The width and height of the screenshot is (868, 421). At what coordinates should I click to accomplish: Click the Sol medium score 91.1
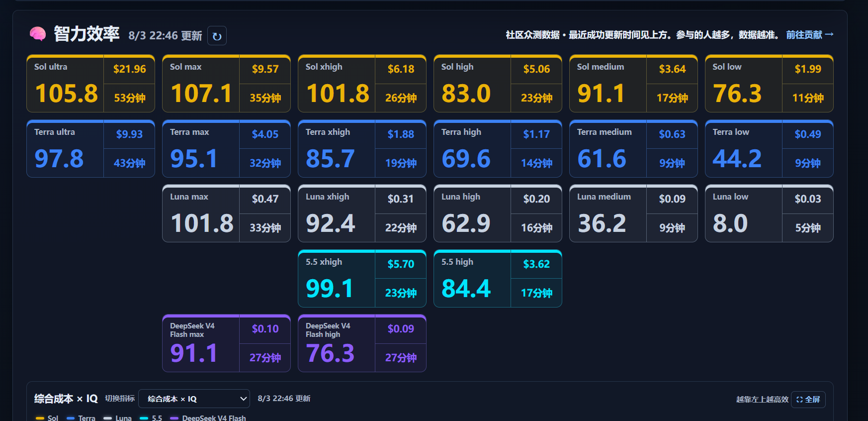601,94
